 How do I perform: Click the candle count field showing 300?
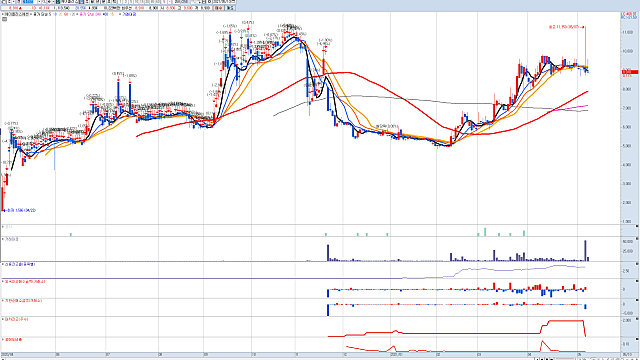pyautogui.click(x=177, y=2)
